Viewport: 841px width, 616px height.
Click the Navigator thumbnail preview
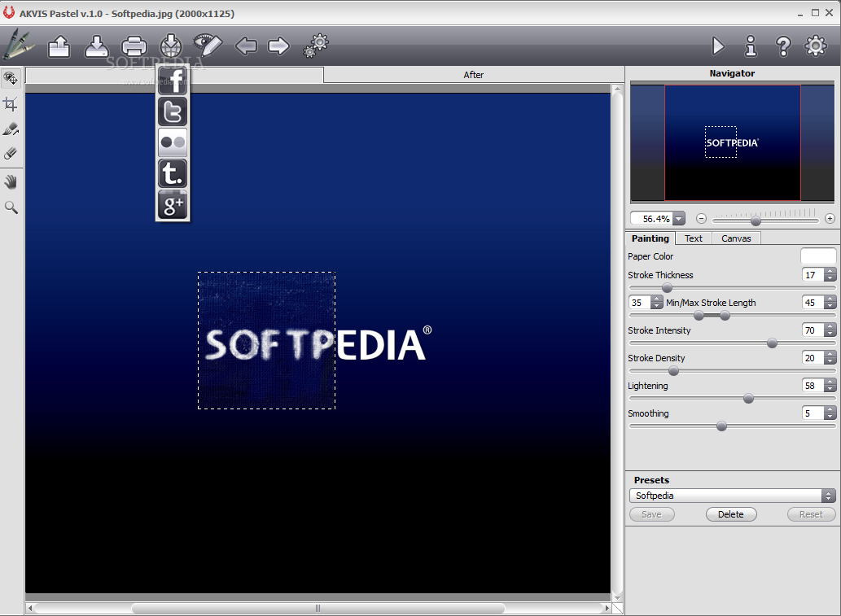(x=732, y=142)
